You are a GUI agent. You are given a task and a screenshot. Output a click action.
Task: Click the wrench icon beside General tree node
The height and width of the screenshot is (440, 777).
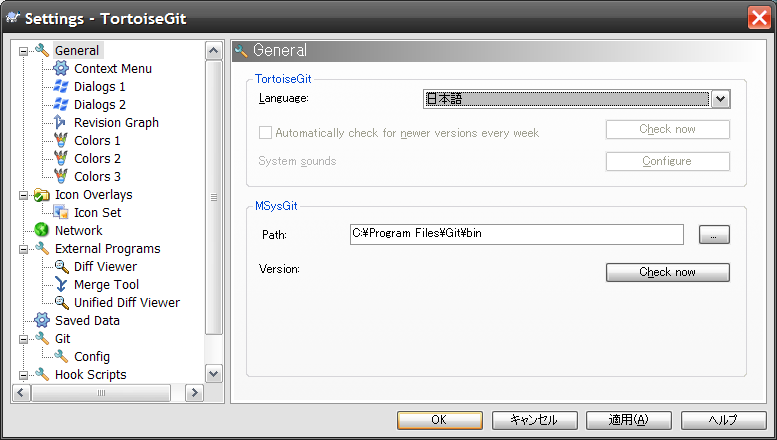click(x=42, y=51)
